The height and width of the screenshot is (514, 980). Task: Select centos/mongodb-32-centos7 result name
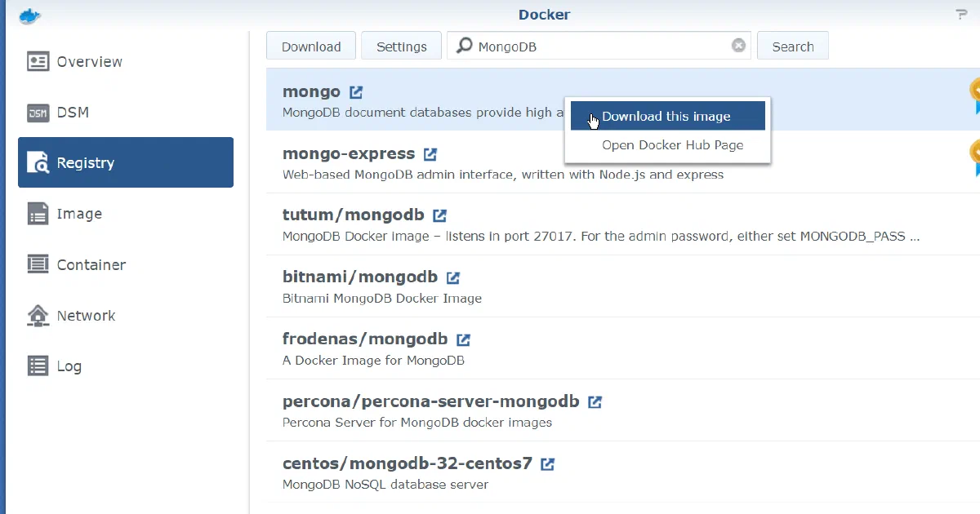click(408, 463)
